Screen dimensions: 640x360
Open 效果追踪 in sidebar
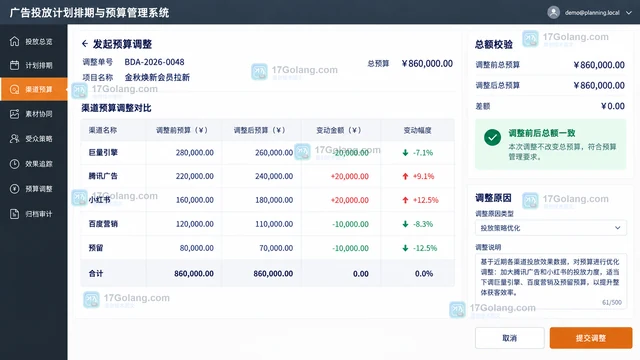34,164
